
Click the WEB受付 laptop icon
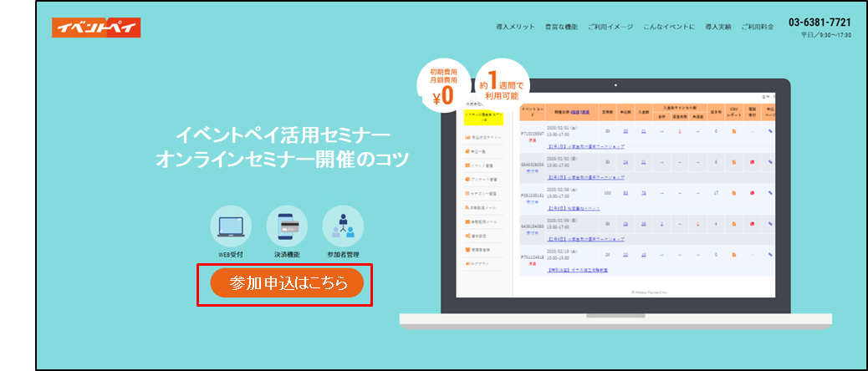point(231,226)
